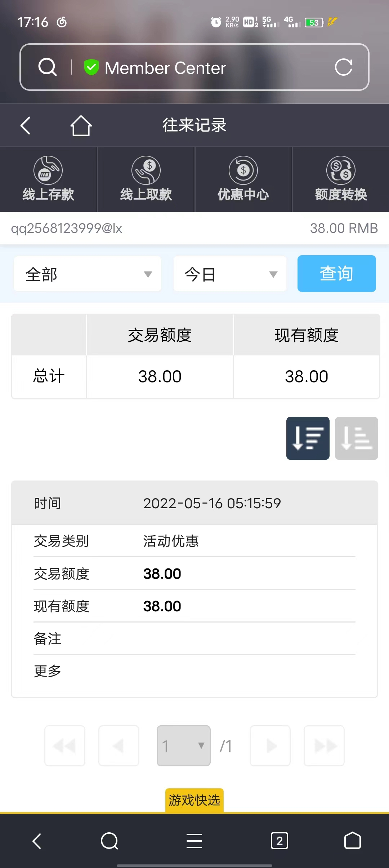Open 额度转换 quota transfer
Viewport: 389px width, 868px height.
(341, 179)
